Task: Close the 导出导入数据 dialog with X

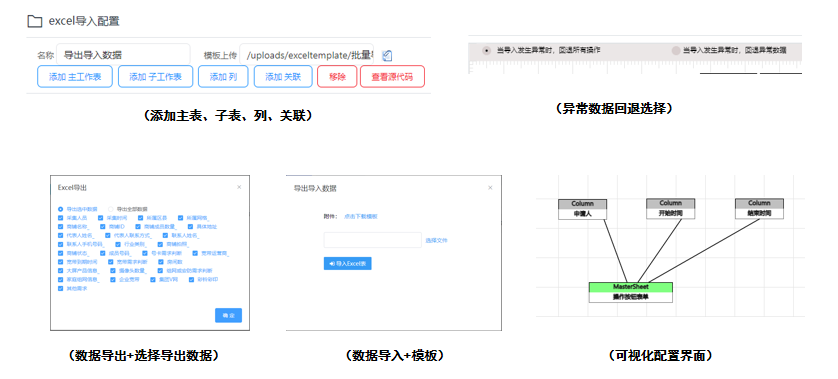Action: coord(490,188)
